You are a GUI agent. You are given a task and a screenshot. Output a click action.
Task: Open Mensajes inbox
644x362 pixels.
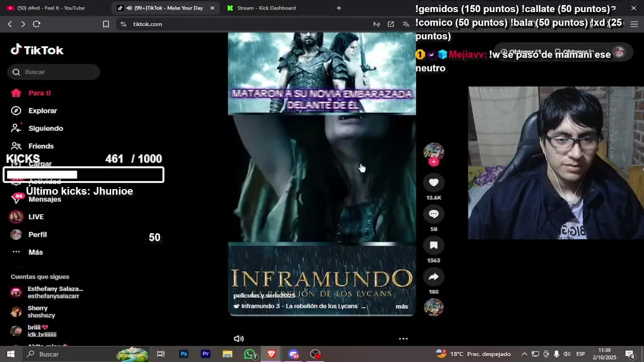coord(36,199)
